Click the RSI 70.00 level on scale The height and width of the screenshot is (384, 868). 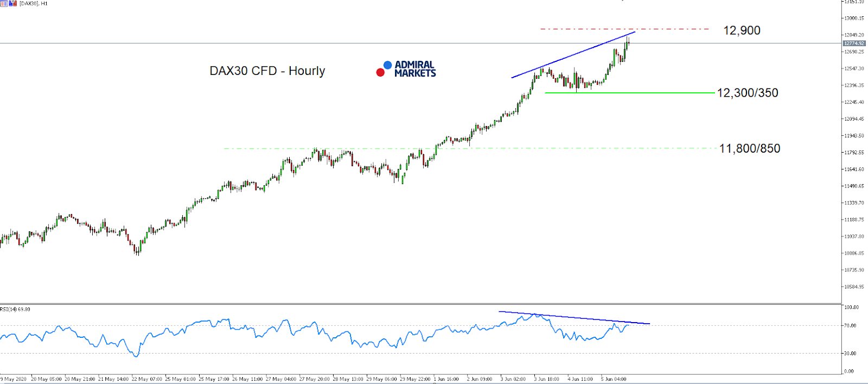851,325
